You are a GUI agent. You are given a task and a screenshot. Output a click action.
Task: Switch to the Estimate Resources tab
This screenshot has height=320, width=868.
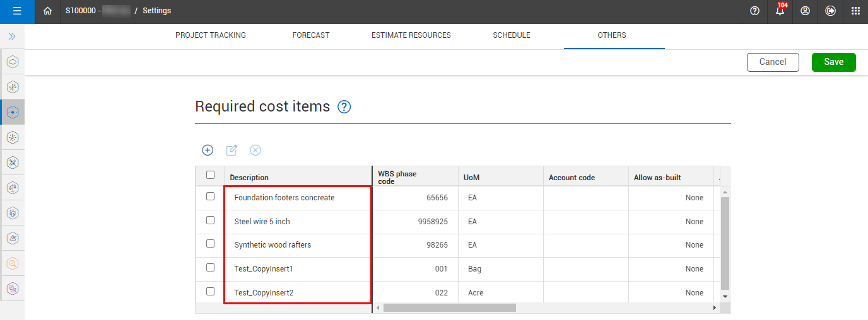[x=411, y=35]
